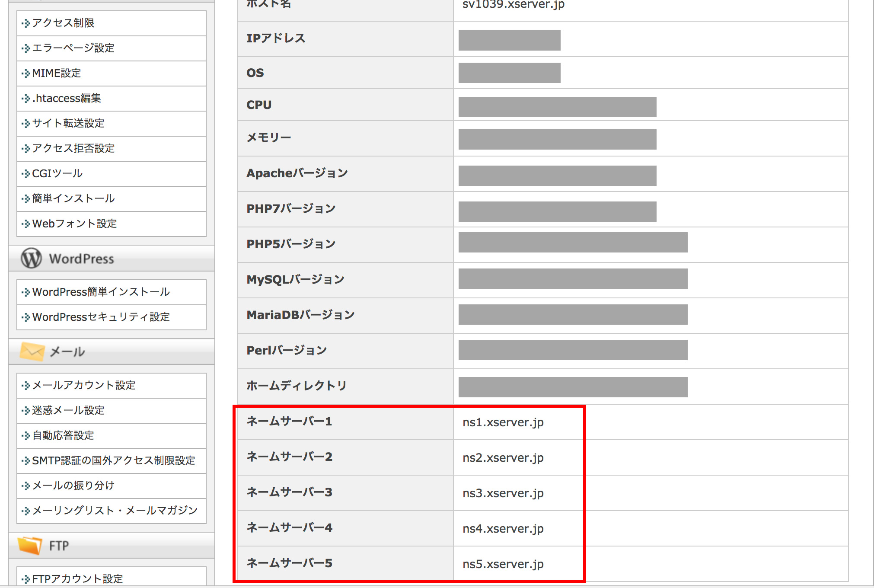Click the FTP folder icon
Screen dimensions: 874x588
[x=30, y=545]
